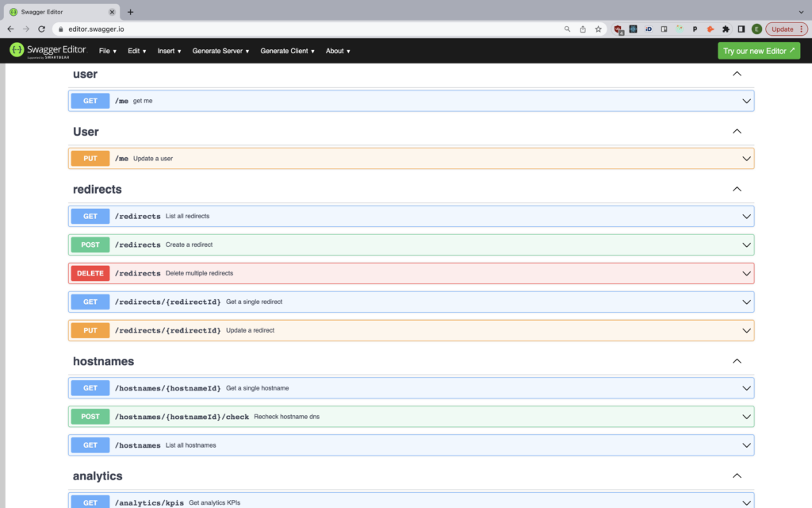Open the File menu
Screen dimensions: 812x508
coord(107,51)
